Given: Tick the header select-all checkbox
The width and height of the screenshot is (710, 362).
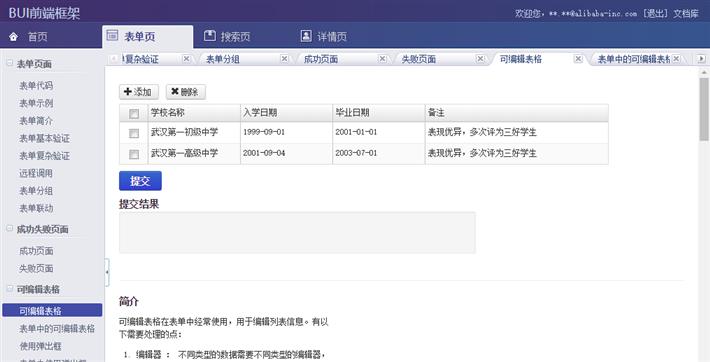Looking at the screenshot, I should [x=134, y=114].
